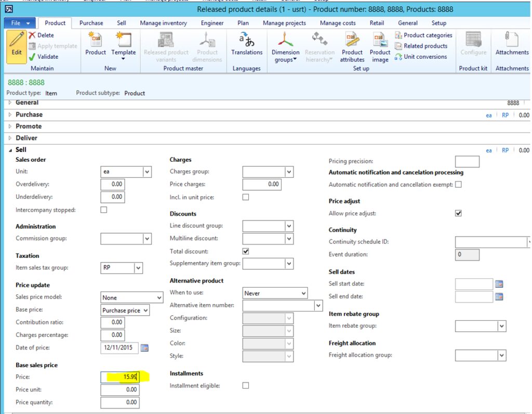Toggle the Allow price adjust checkbox
The image size is (532, 414).
pyautogui.click(x=458, y=213)
